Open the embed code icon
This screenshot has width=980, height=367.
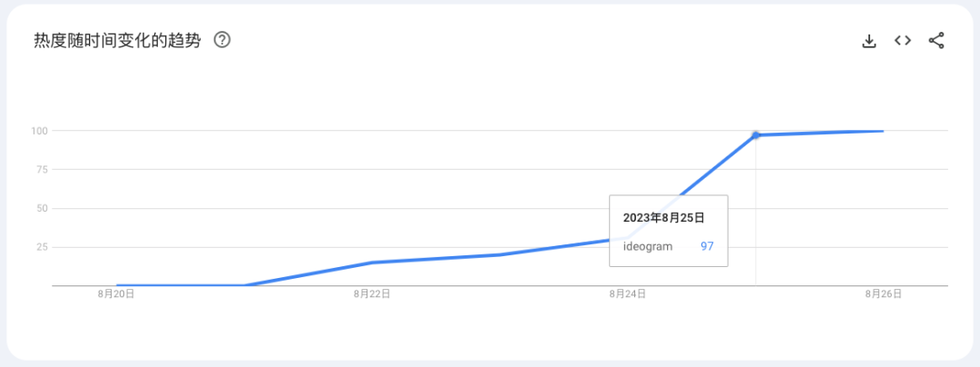tap(902, 41)
